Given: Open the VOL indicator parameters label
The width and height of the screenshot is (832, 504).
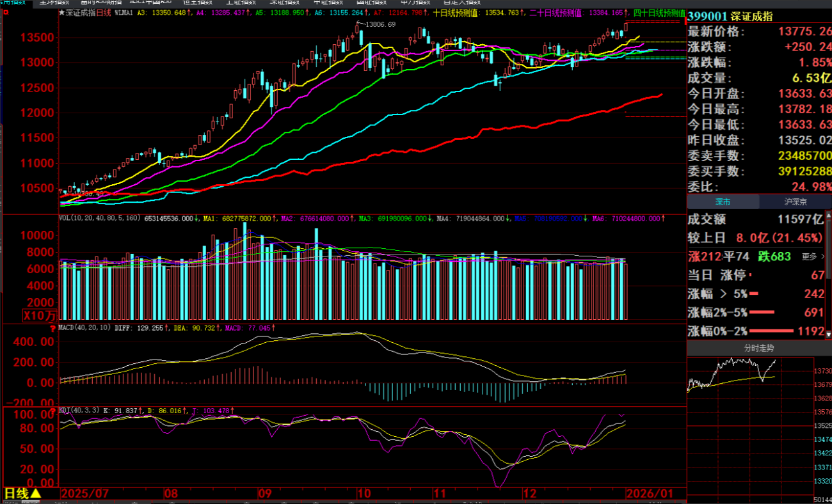Looking at the screenshot, I should click(x=100, y=219).
